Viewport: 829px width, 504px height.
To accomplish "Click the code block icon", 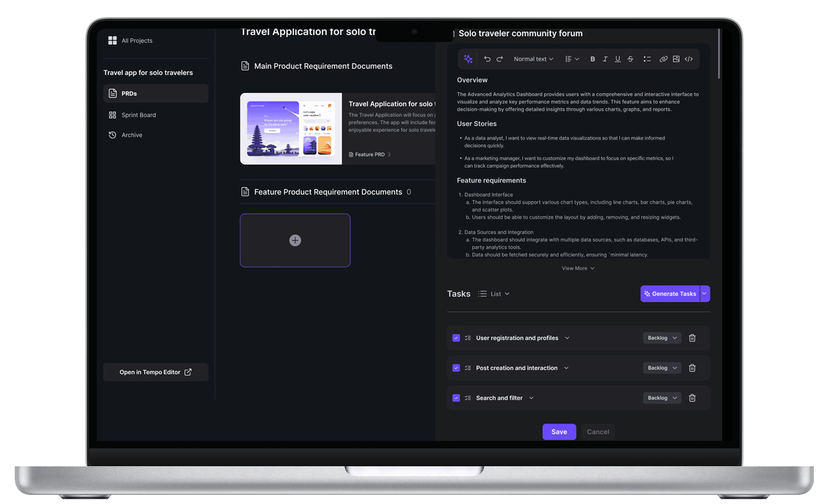I will tap(689, 59).
